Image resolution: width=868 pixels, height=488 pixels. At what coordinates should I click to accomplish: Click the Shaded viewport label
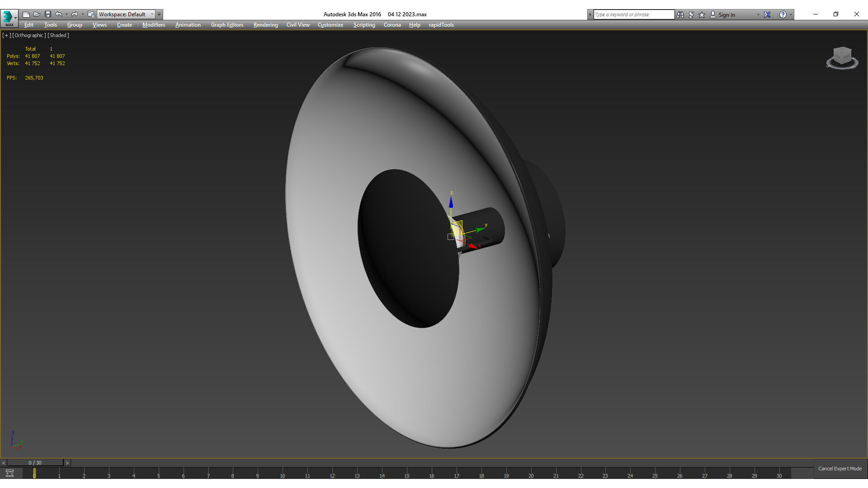[58, 35]
